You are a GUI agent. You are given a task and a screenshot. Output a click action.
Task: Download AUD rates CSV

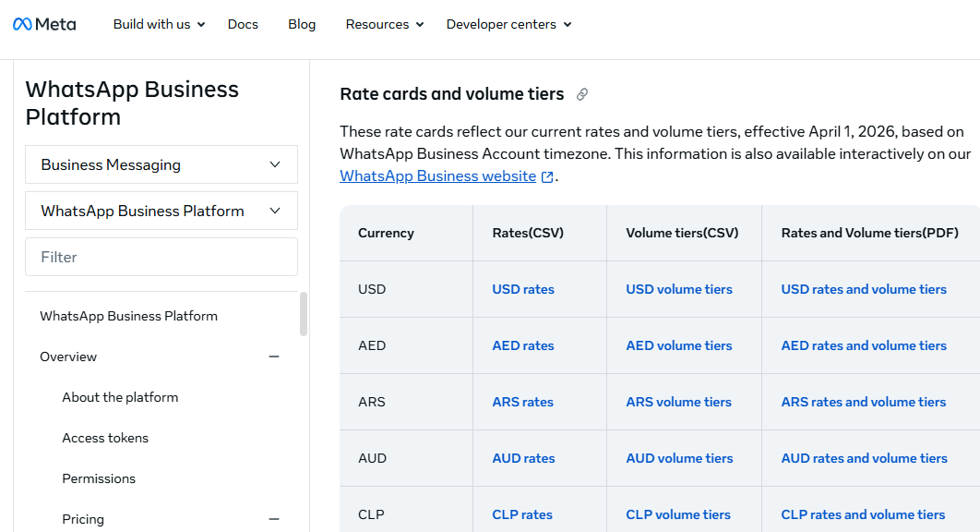524,459
